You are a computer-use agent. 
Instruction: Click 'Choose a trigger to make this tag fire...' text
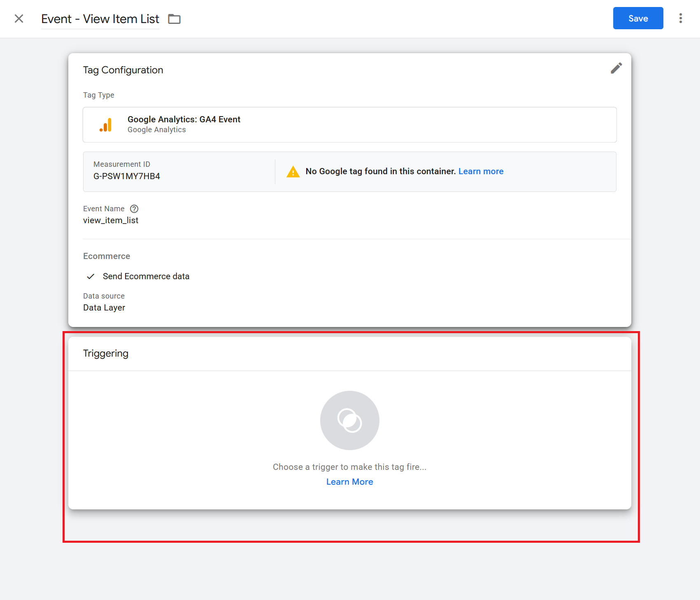[350, 467]
